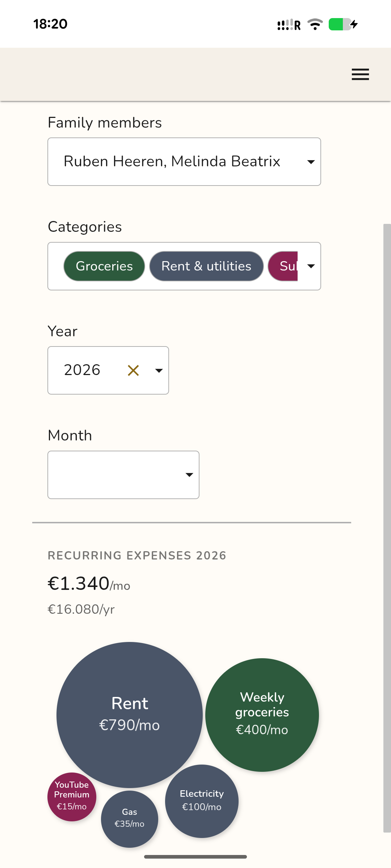Click the €1.340/mo monthly total
This screenshot has width=391, height=868.
(x=88, y=584)
